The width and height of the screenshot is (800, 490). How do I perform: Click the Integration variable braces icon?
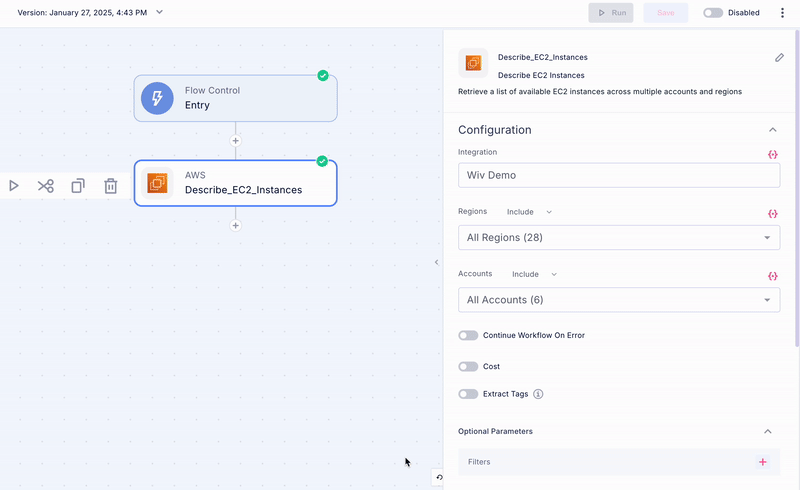tap(772, 155)
